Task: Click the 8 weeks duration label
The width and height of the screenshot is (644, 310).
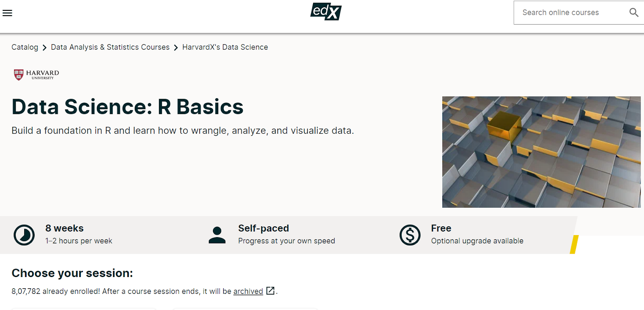Action: 64,228
